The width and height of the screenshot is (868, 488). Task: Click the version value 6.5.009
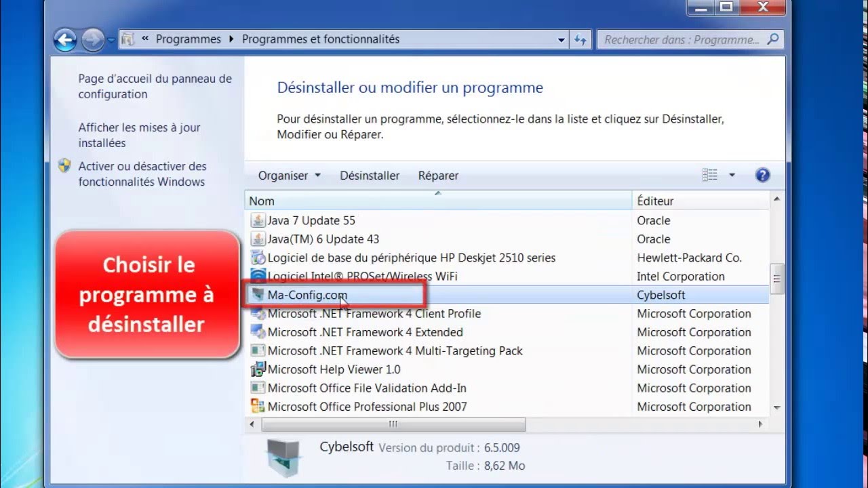502,448
